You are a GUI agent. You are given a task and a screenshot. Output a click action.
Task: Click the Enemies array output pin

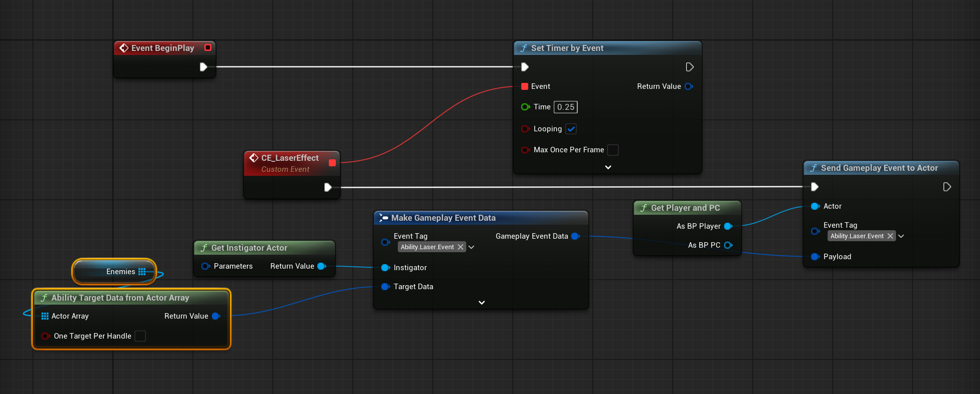coord(142,272)
